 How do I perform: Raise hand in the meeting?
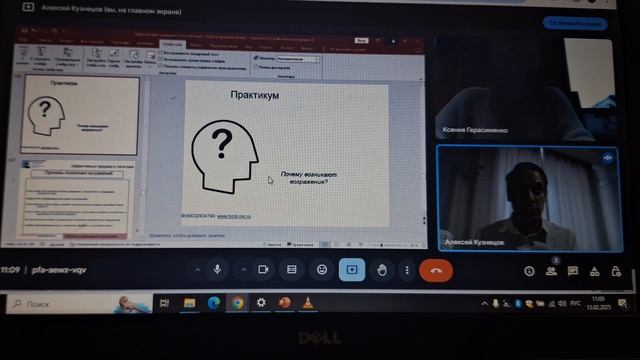click(382, 270)
